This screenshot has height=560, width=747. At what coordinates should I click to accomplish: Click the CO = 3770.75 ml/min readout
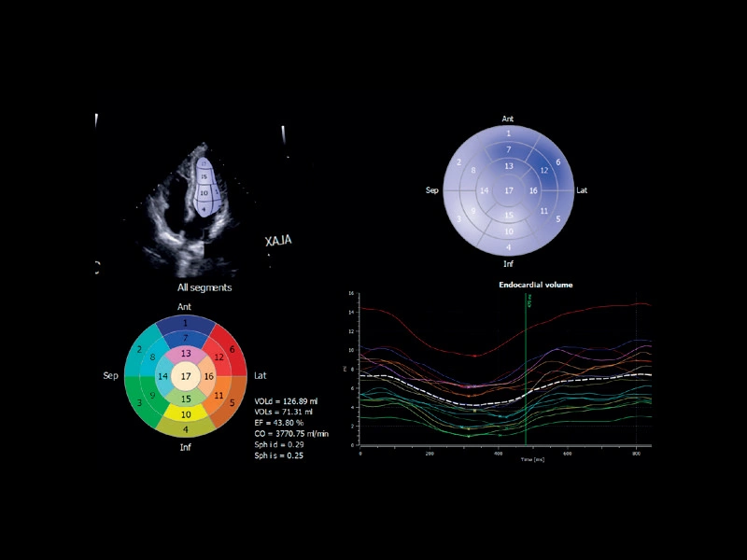294,434
